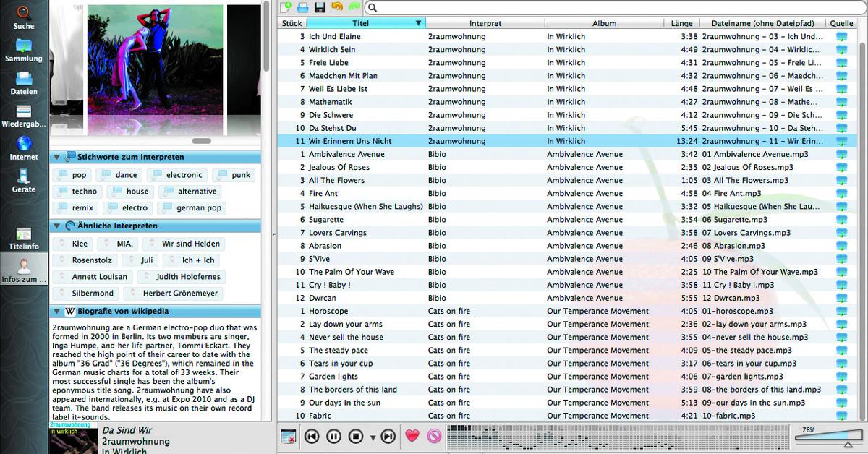Select the 'pop' tag button
868x454 pixels.
[72, 175]
